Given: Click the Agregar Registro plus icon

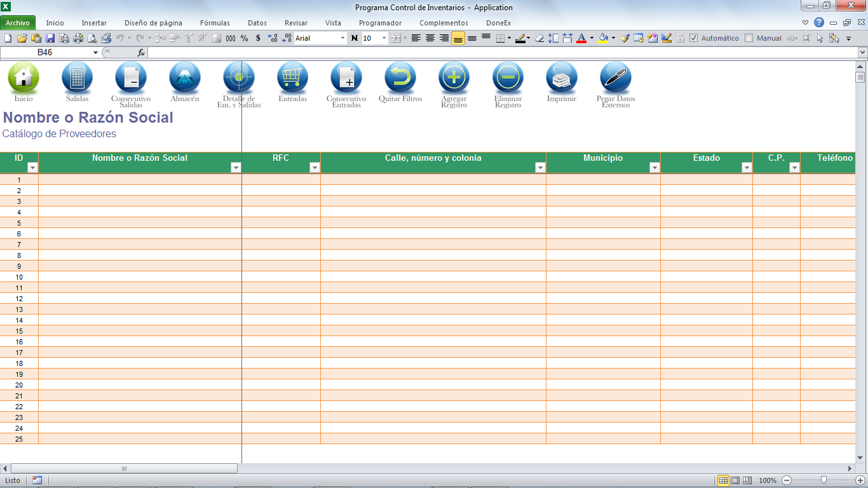Looking at the screenshot, I should (x=454, y=78).
